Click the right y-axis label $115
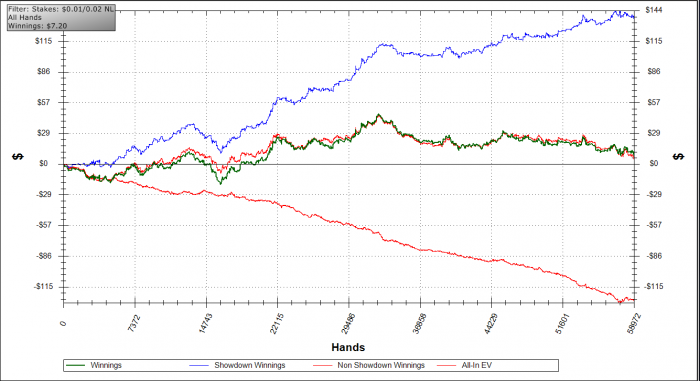 click(654, 41)
